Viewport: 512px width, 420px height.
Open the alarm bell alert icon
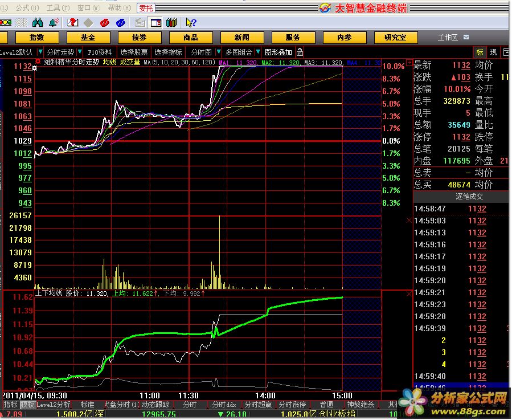coord(54,23)
